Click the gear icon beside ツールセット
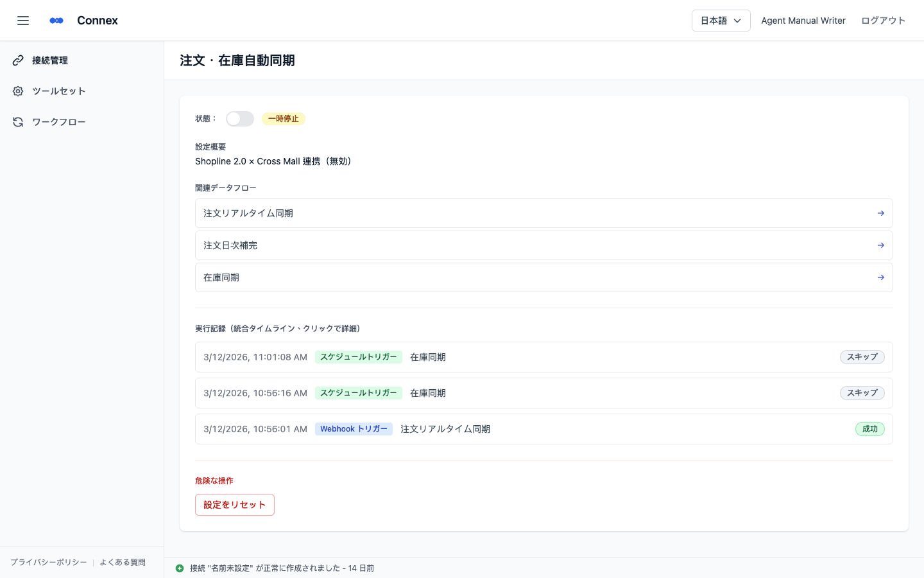The width and height of the screenshot is (924, 578). tap(18, 91)
